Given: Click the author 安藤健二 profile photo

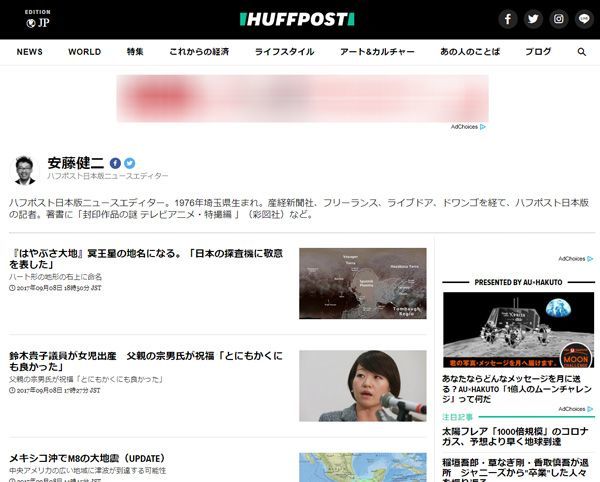Looking at the screenshot, I should pos(24,170).
